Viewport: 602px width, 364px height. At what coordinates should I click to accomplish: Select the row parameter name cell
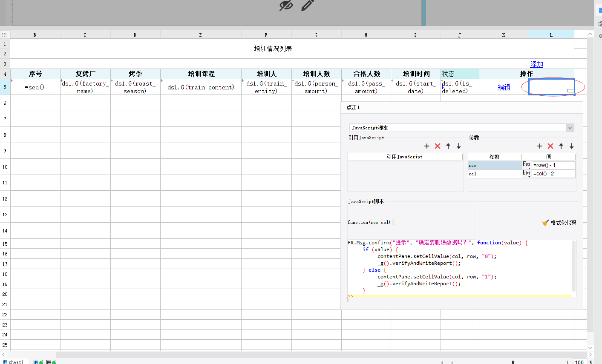click(x=495, y=165)
